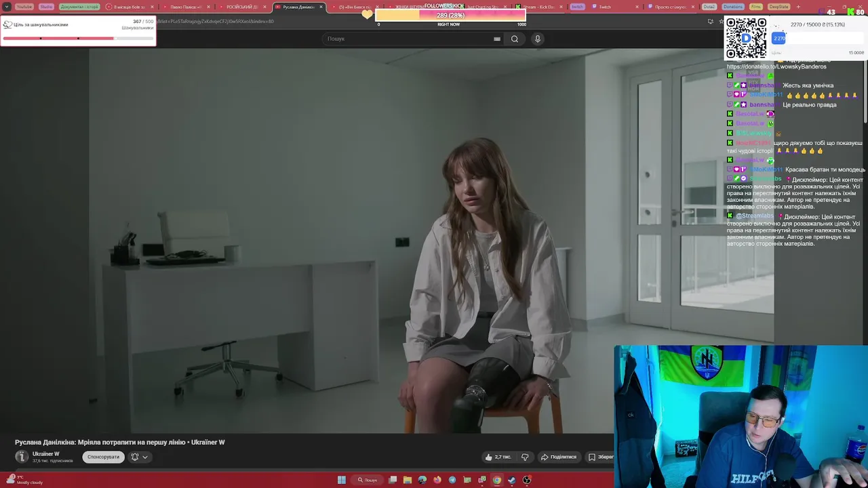Open Telegram from taskbar
This screenshot has height=488, width=868.
[452, 480]
